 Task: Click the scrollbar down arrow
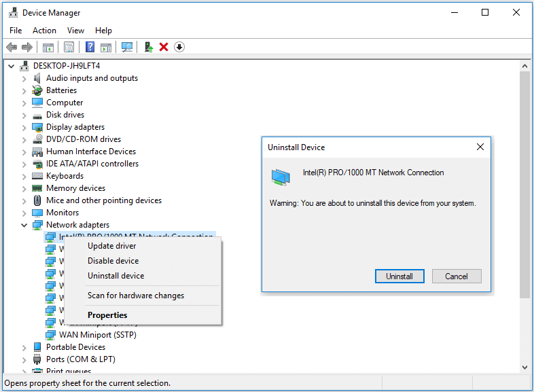pyautogui.click(x=524, y=368)
